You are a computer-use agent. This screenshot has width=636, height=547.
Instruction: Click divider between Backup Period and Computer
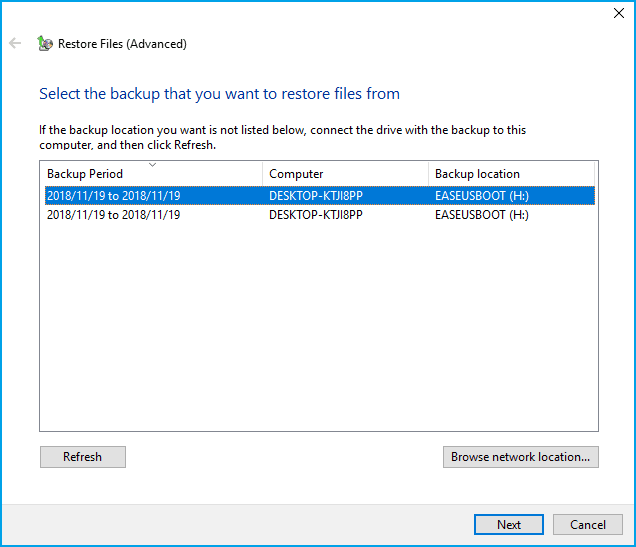(262, 174)
